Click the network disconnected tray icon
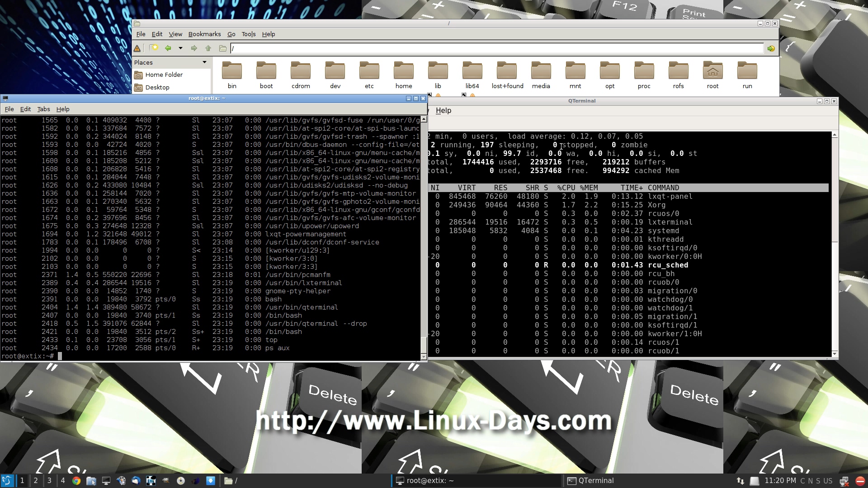This screenshot has width=868, height=488. click(844, 481)
